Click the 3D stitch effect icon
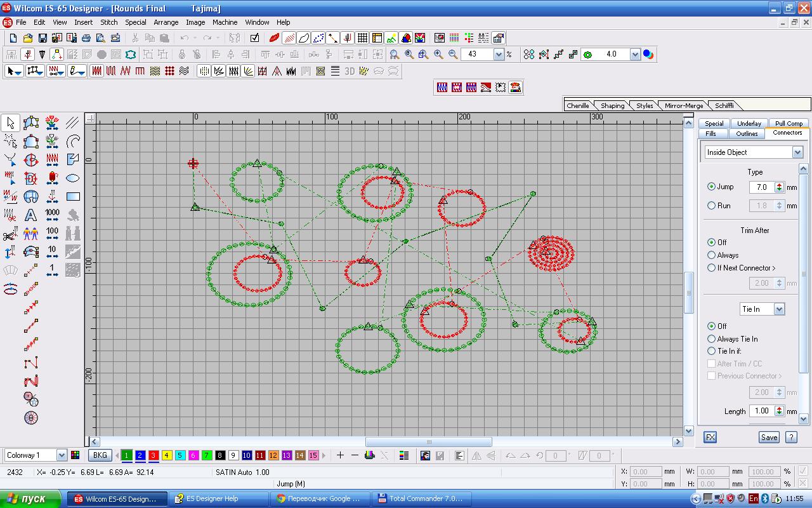This screenshot has height=508, width=812. [x=349, y=71]
